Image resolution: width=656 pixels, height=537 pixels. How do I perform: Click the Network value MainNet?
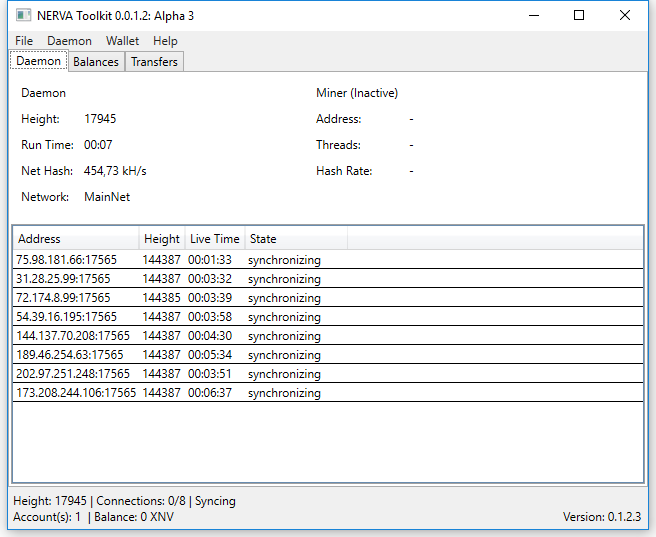click(107, 197)
